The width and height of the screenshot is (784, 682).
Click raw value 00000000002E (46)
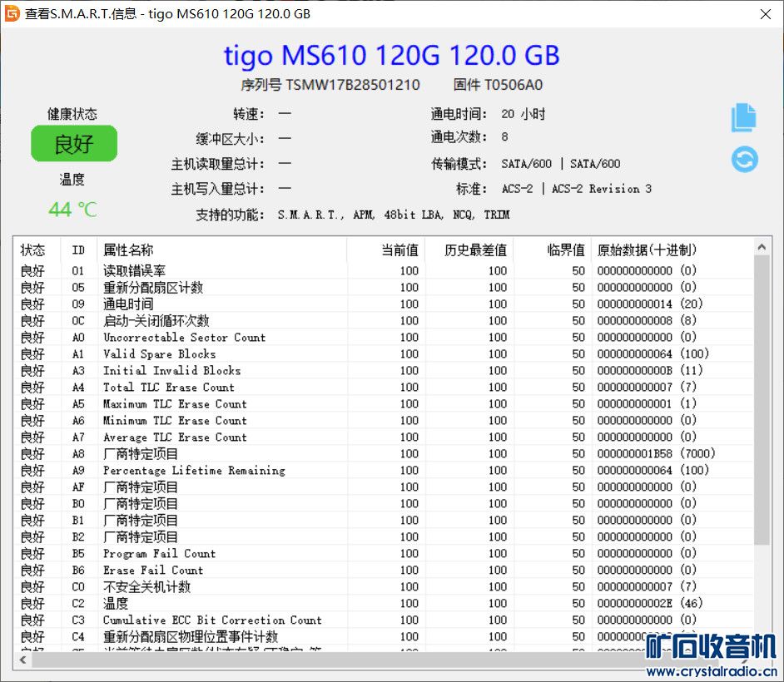[x=649, y=603]
